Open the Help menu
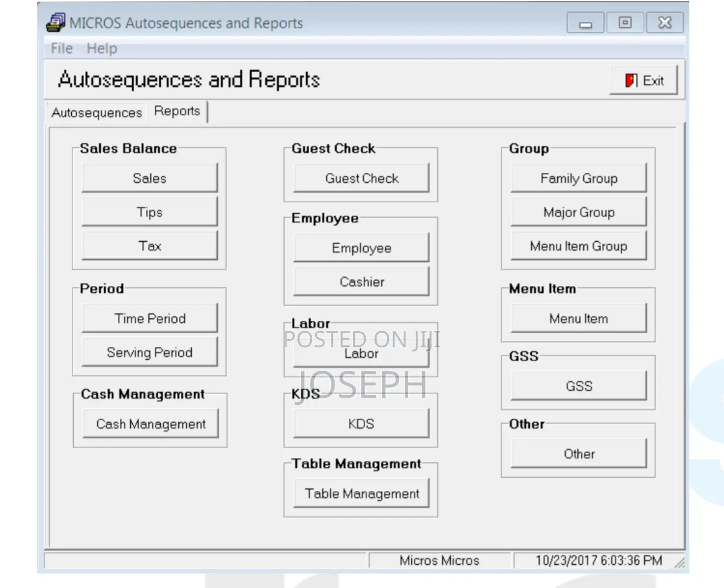 pyautogui.click(x=102, y=48)
